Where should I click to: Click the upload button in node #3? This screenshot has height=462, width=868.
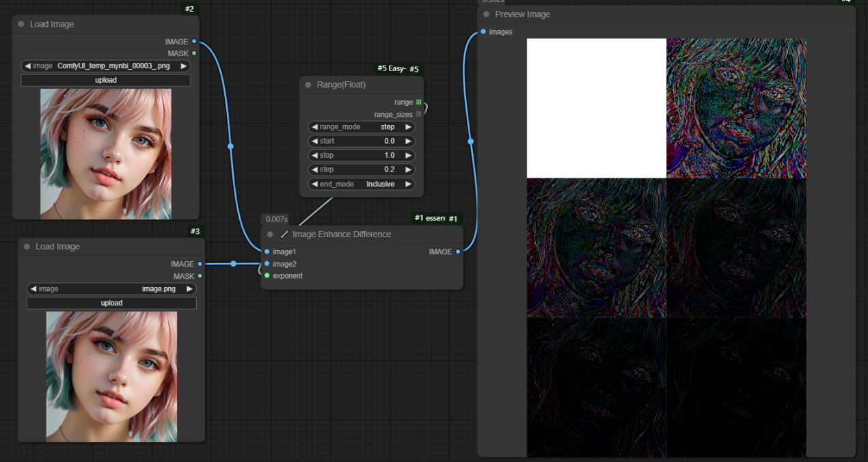click(111, 303)
